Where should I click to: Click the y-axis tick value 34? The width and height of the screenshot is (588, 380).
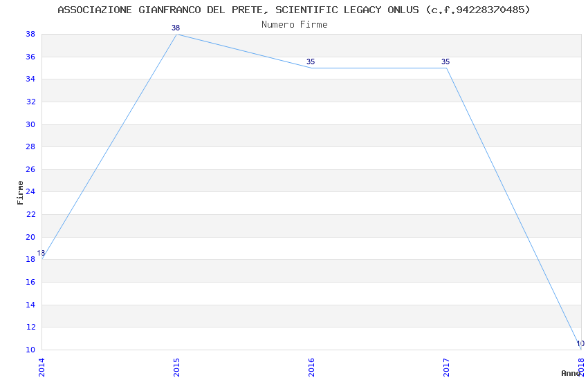pos(30,79)
